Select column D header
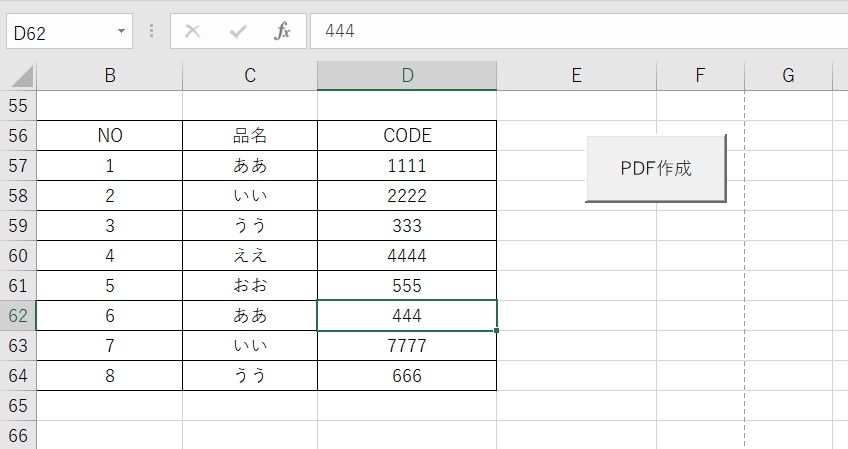Viewport: 848px width, 449px height. [x=407, y=75]
